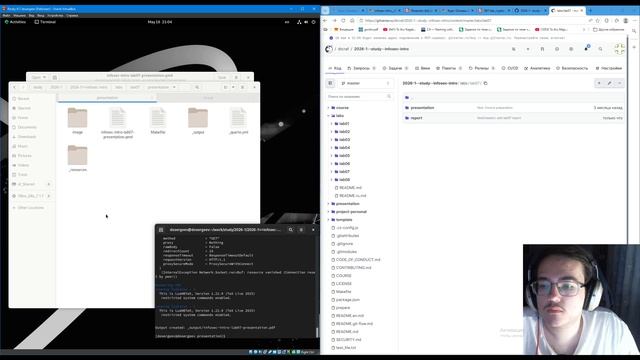Open the Запросы tab in repository

[x=361, y=68]
